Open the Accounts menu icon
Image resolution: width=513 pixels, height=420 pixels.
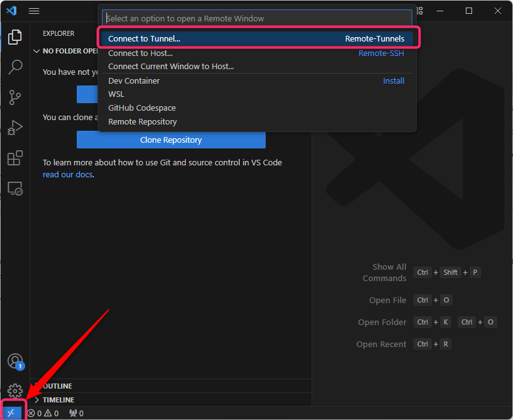(15, 362)
